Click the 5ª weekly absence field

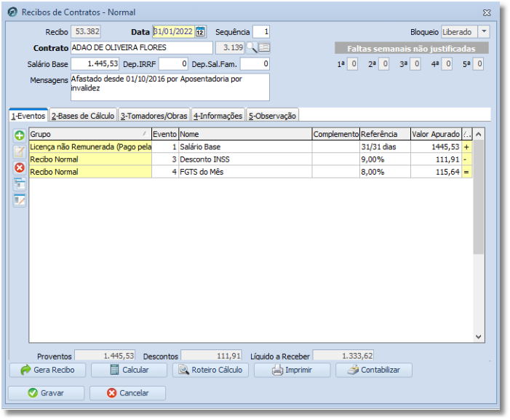478,64
